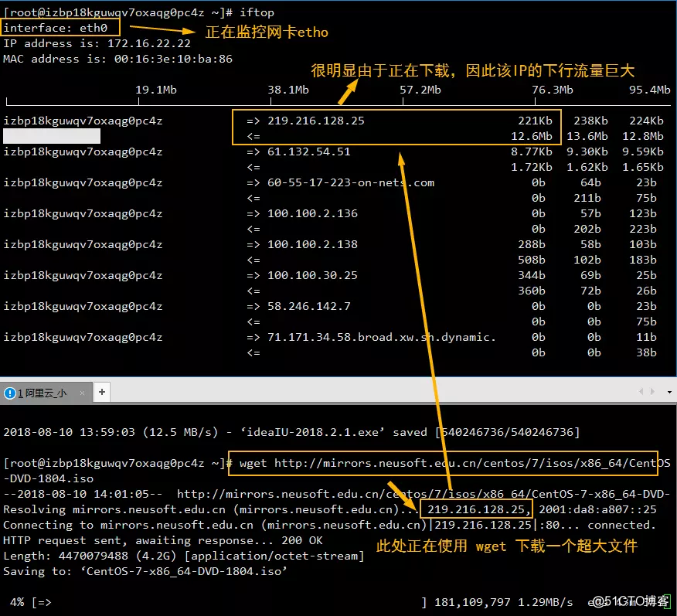Image resolution: width=677 pixels, height=616 pixels.
Task: Click the iftop command at the prompt
Action: 257,12
